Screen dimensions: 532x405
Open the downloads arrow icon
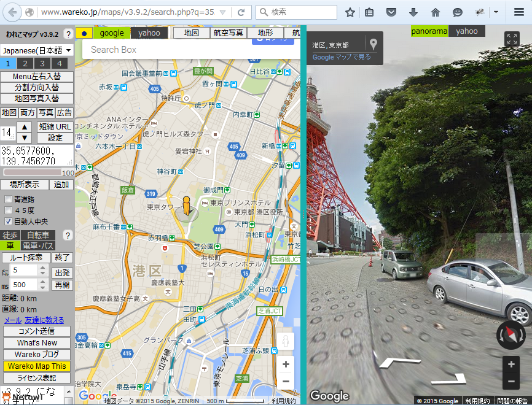(413, 12)
